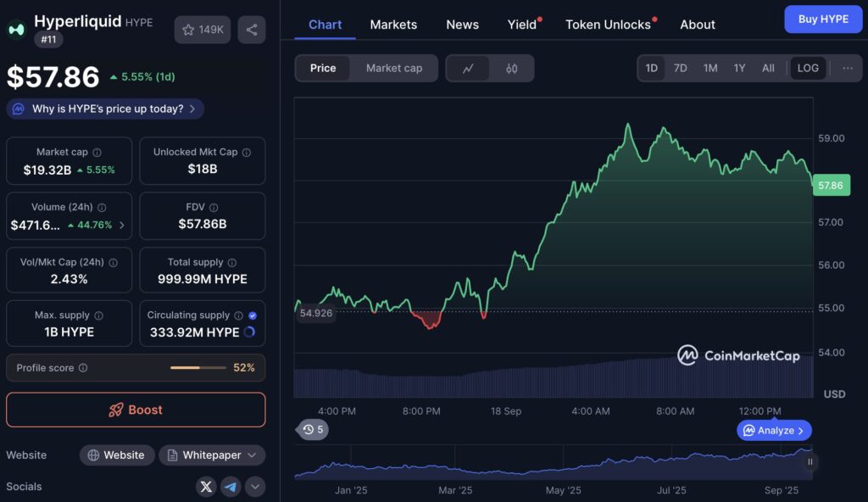Image resolution: width=868 pixels, height=502 pixels.
Task: Click the Max. supply info icon
Action: pos(98,315)
